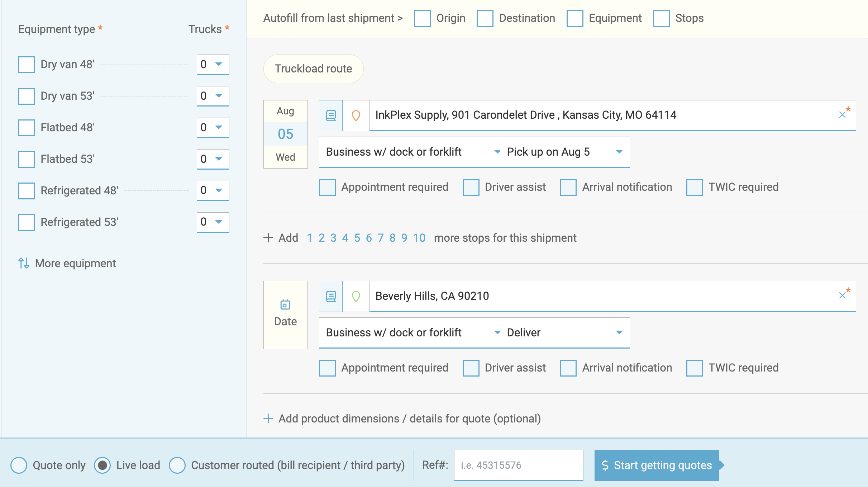Check TWIC required for Beverly Hills stop
Image resolution: width=868 pixels, height=487 pixels.
[x=695, y=368]
